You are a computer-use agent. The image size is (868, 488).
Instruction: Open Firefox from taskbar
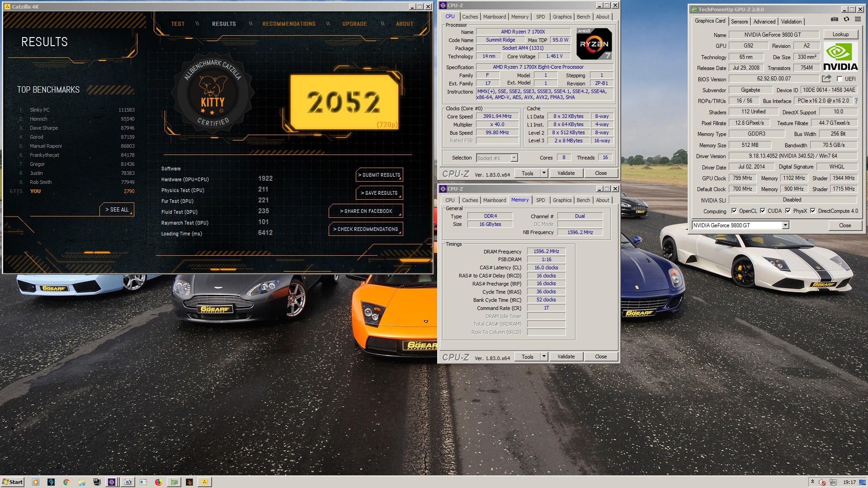coord(158,482)
